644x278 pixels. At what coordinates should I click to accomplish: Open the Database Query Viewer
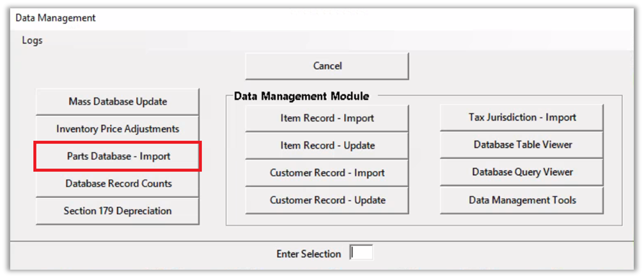point(522,172)
